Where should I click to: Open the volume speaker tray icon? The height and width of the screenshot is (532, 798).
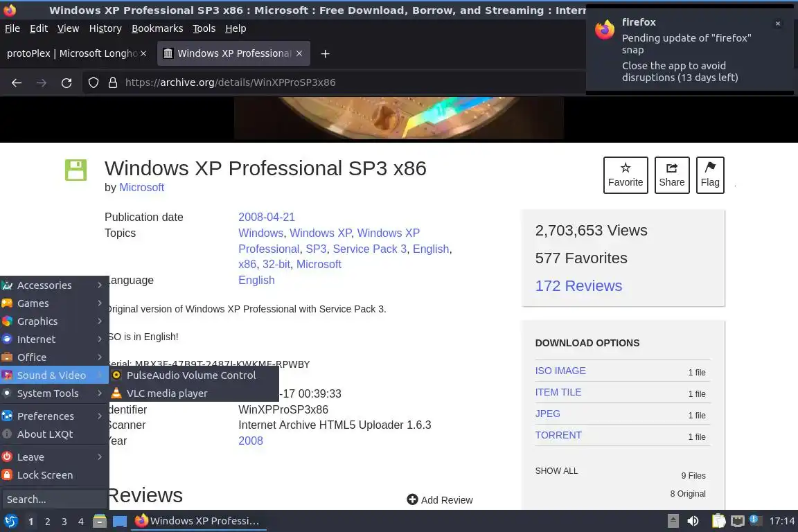point(693,521)
